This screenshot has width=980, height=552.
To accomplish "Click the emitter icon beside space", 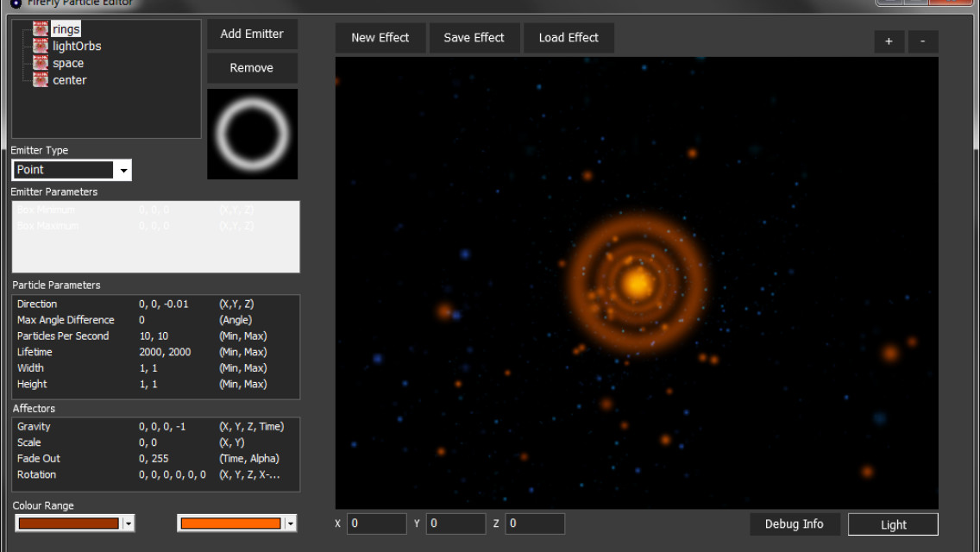I will [40, 63].
